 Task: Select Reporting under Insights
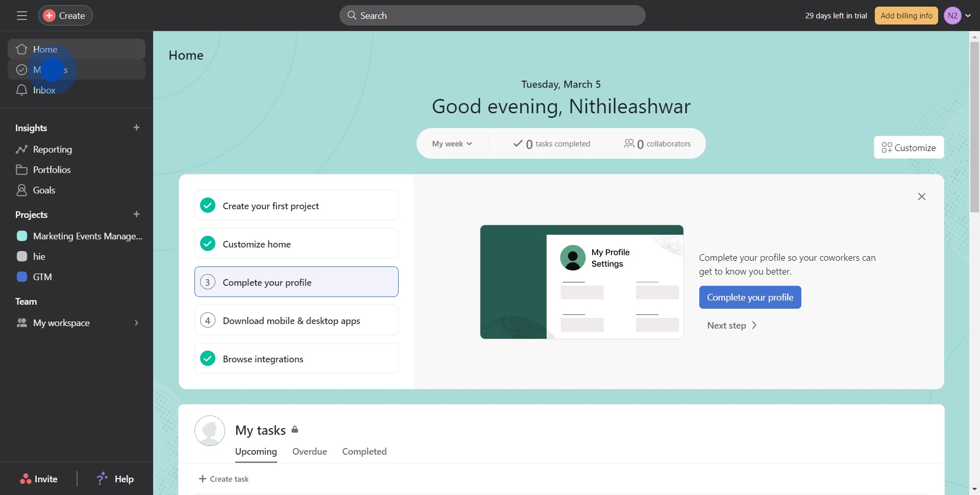coord(53,149)
